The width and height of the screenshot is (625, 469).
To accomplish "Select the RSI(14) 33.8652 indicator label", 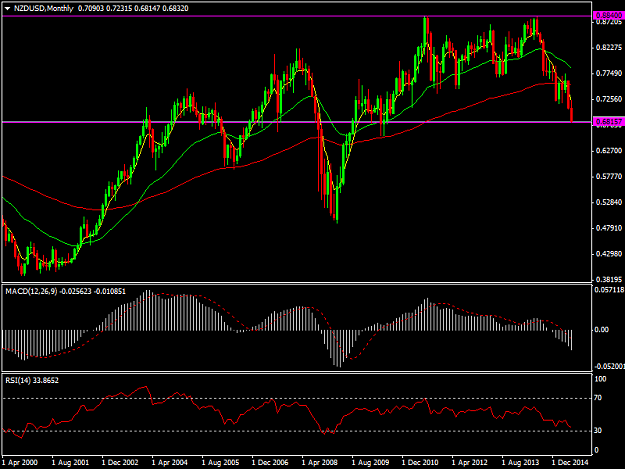I will point(32,381).
